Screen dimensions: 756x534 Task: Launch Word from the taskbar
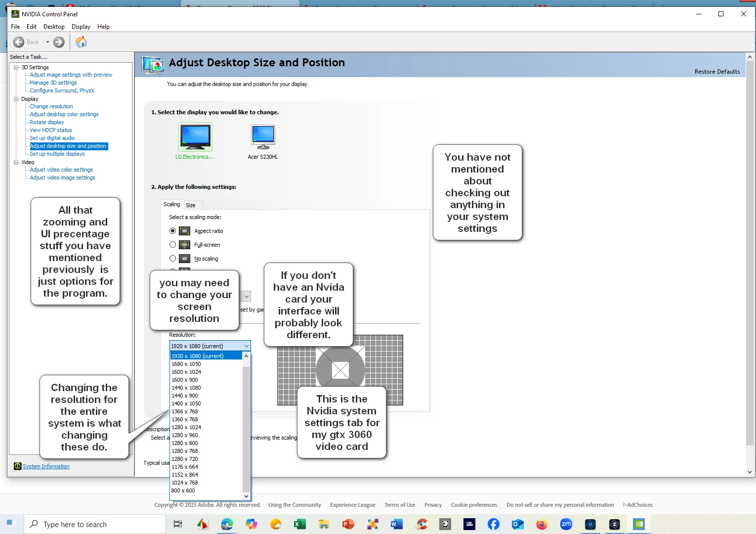pyautogui.click(x=397, y=524)
